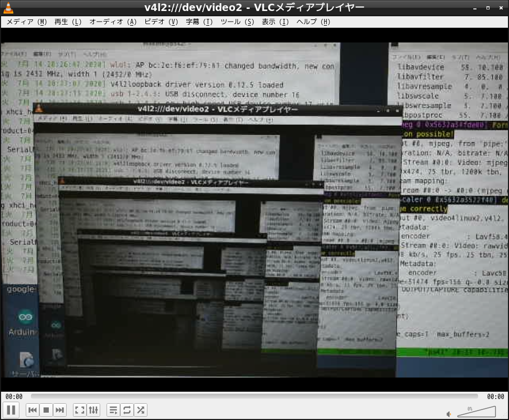Screen dimensions: 509x420
Task: Click the VLC cone icon in the title bar
Action: click(8, 8)
